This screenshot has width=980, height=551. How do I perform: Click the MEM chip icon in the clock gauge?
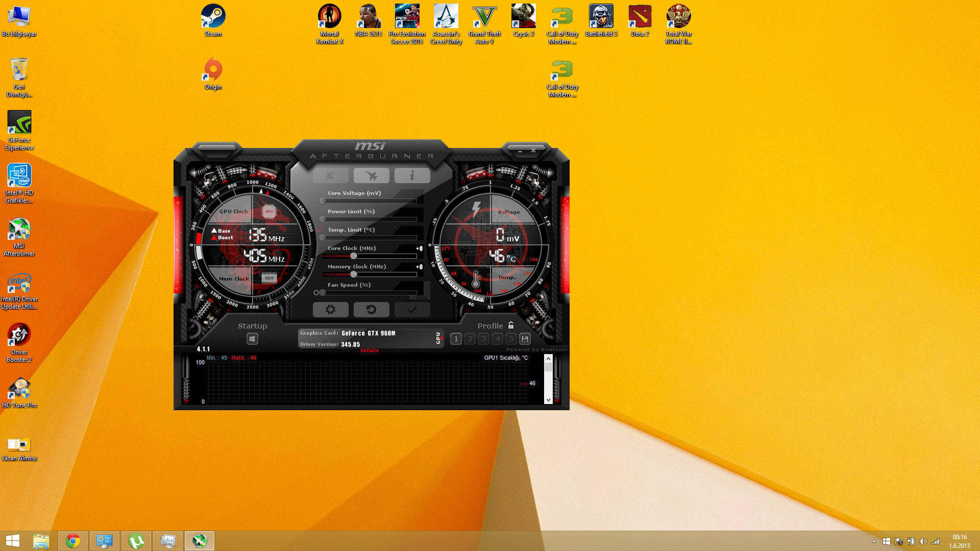(x=269, y=278)
